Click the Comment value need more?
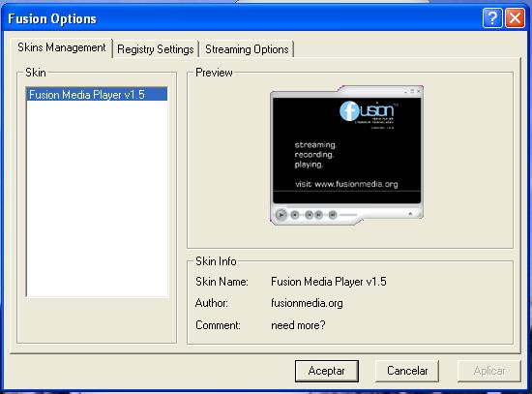The image size is (532, 394). [298, 325]
